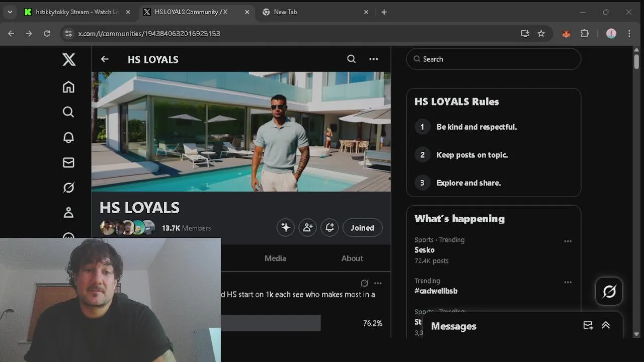This screenshot has width=644, height=362.
Task: Open the Sesko trending topic
Action: [425, 250]
